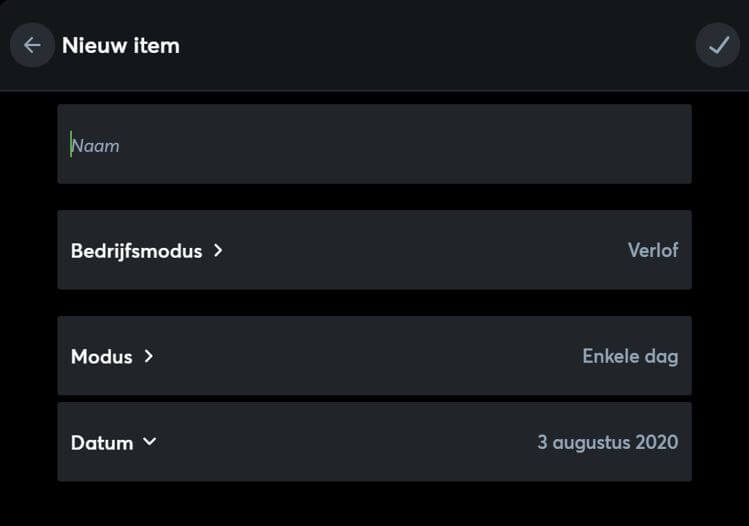Click the Naam placeholder text
This screenshot has width=749, height=526.
96,146
